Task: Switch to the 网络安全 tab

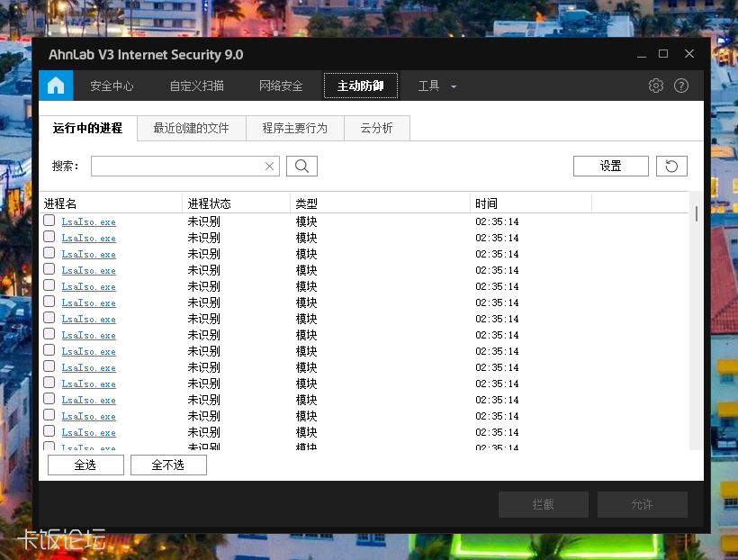Action: tap(279, 85)
